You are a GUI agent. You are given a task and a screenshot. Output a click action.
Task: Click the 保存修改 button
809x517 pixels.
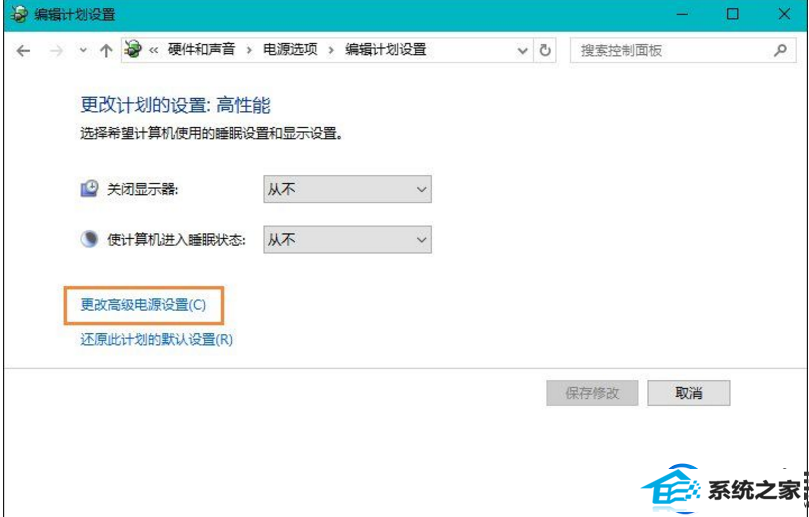(592, 393)
